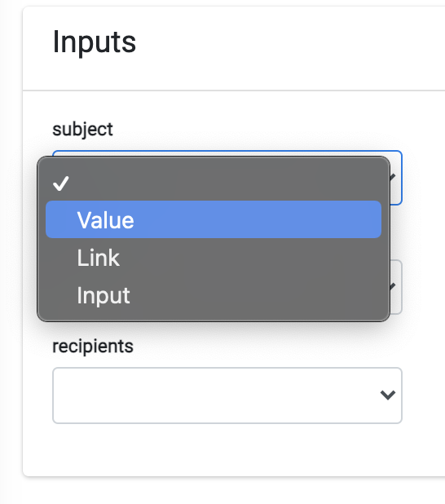This screenshot has height=504, width=445.
Task: Pick the Input option in the dropdown
Action: coord(214,295)
